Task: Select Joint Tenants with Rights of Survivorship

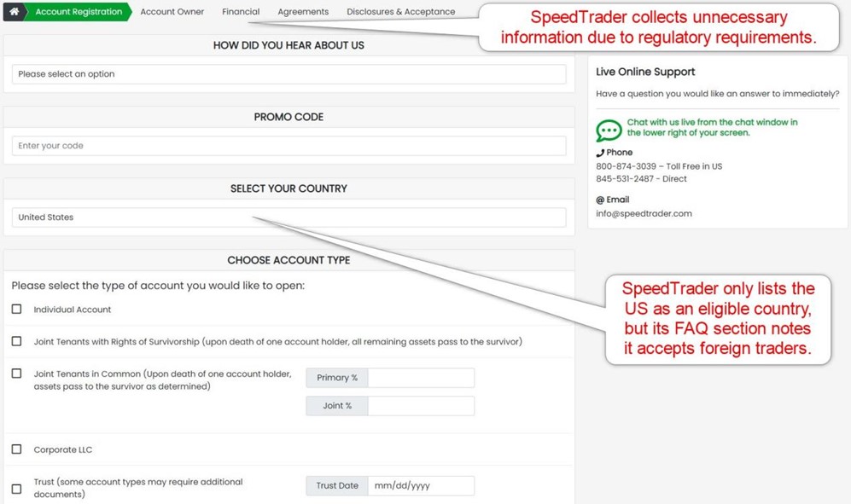Action: pos(15,341)
